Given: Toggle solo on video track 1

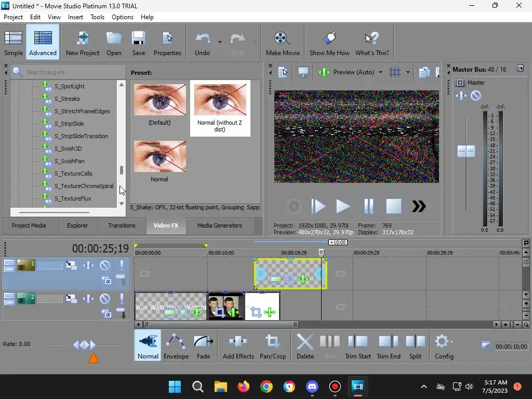Looking at the screenshot, I should (x=122, y=265).
